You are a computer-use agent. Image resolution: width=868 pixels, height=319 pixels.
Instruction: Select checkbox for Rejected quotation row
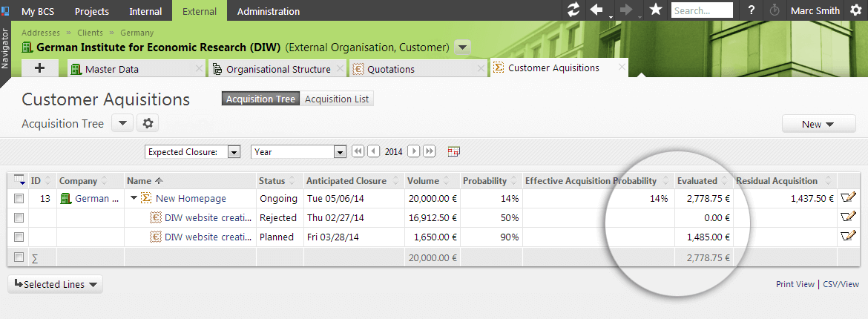(x=19, y=217)
